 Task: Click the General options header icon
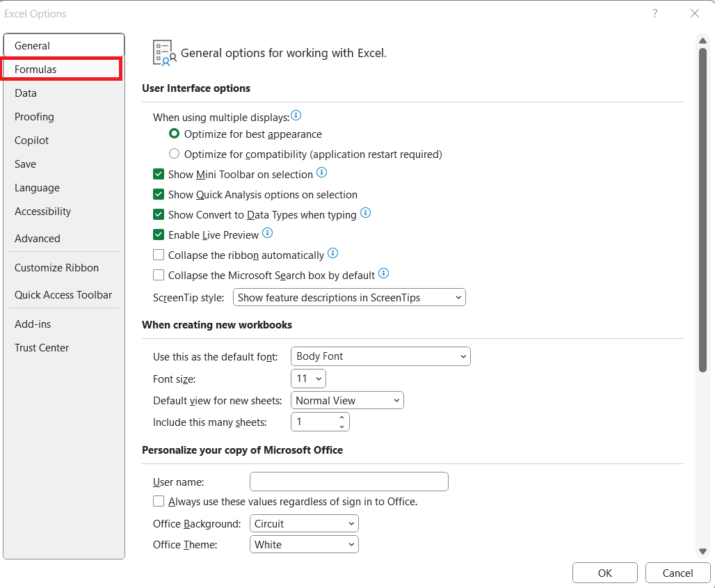coord(165,53)
